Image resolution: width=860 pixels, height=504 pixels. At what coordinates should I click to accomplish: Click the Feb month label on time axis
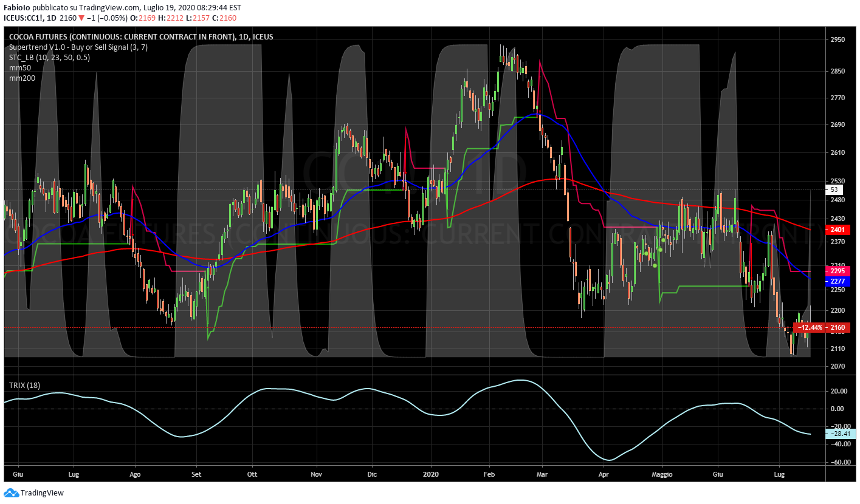[489, 474]
